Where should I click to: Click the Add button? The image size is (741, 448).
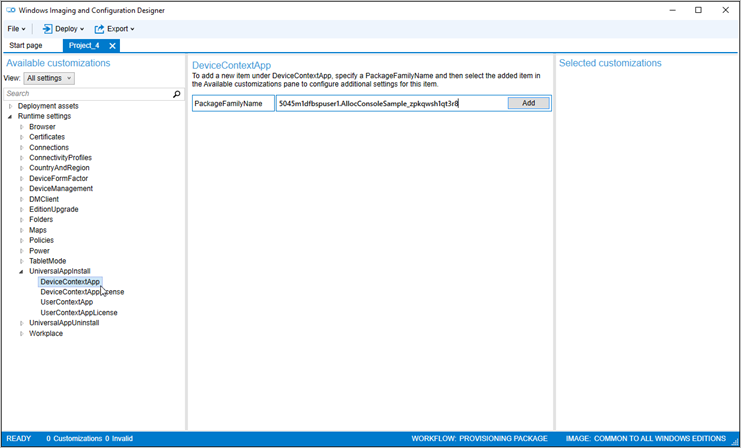pyautogui.click(x=528, y=103)
